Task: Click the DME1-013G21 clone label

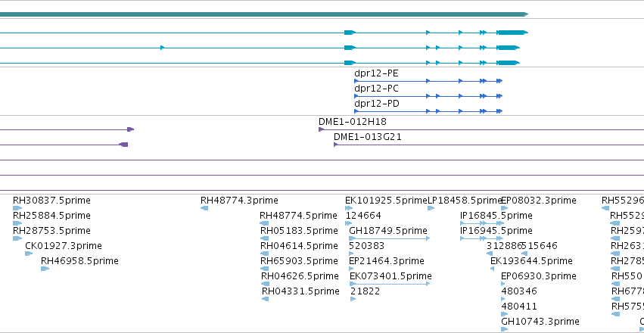Action: coord(368,137)
